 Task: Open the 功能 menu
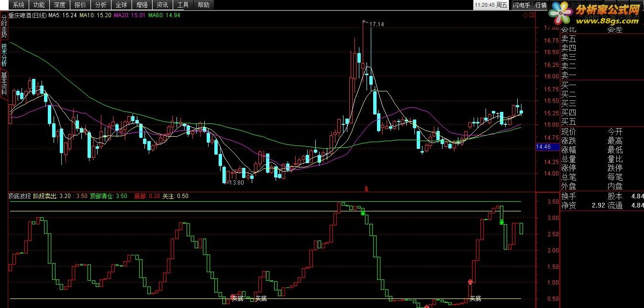[x=39, y=5]
